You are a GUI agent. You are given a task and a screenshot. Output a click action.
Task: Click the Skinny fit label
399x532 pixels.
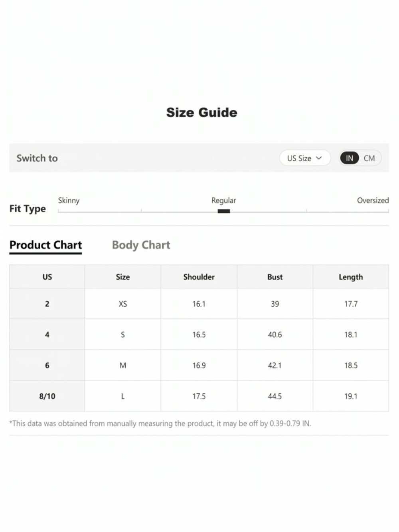[x=69, y=200]
